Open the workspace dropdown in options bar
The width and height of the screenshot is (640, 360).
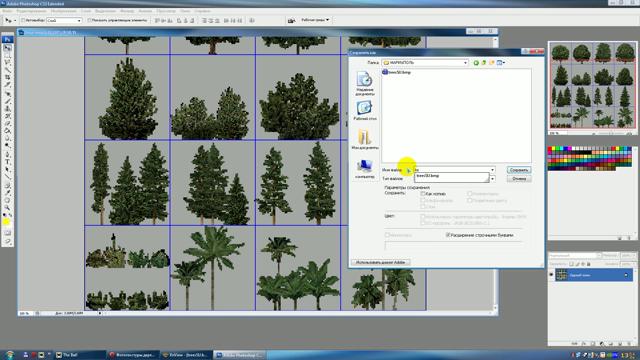(x=315, y=20)
